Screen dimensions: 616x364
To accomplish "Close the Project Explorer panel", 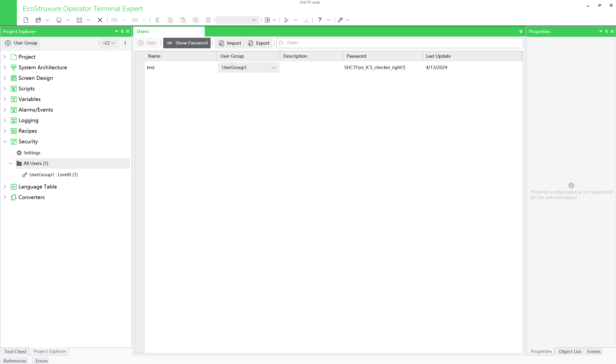I will pos(128,31).
